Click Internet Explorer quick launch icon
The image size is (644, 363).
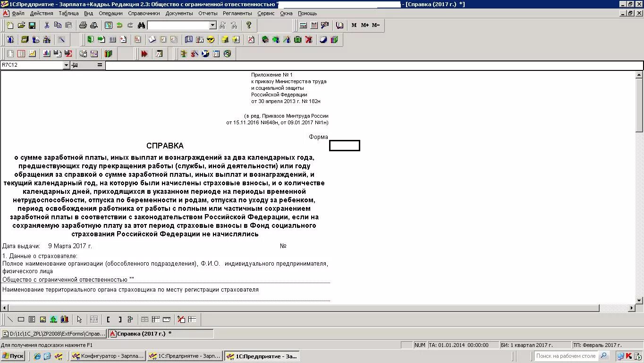coord(37,356)
